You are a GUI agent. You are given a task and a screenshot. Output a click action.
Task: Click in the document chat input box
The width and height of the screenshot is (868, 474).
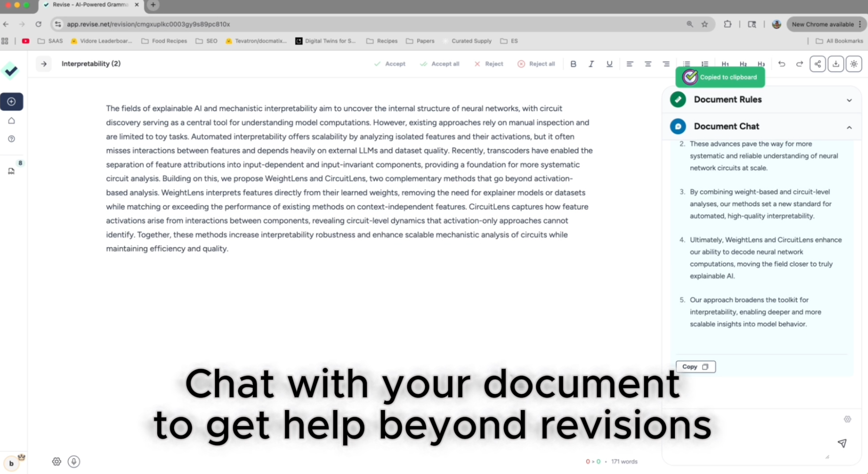coord(748,433)
